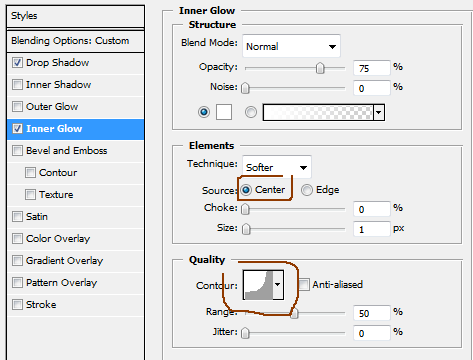Screen dimensions: 473x360
Task: Open the Technique Softer dropdown
Action: (x=277, y=167)
